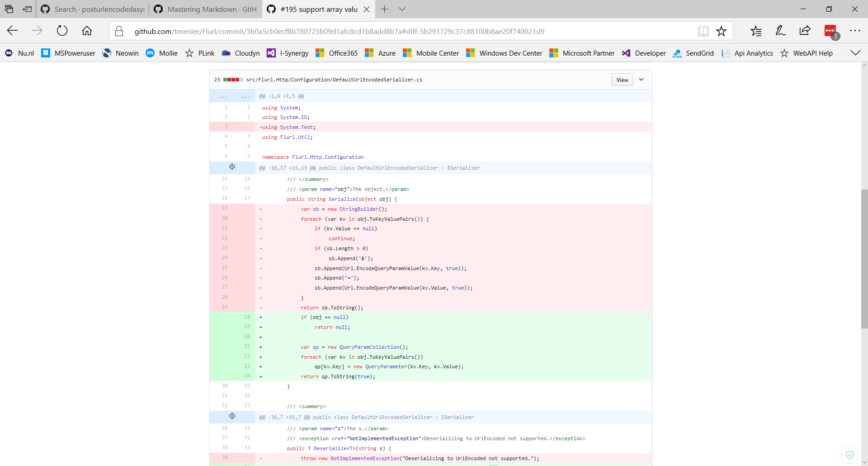Viewport: 868px width, 466px height.
Task: Open the file options chevron beside View
Action: (641, 80)
